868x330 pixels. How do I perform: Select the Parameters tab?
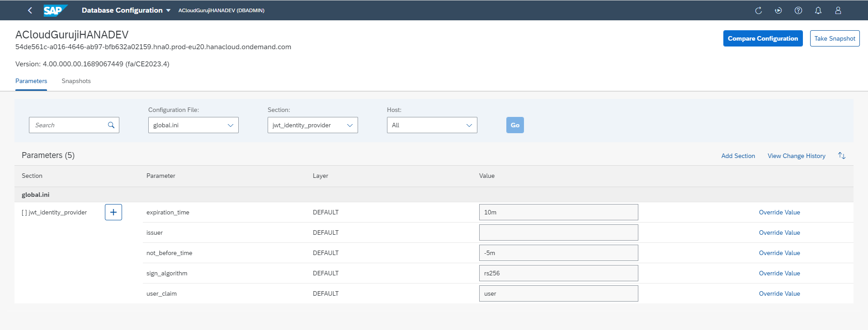[31, 81]
